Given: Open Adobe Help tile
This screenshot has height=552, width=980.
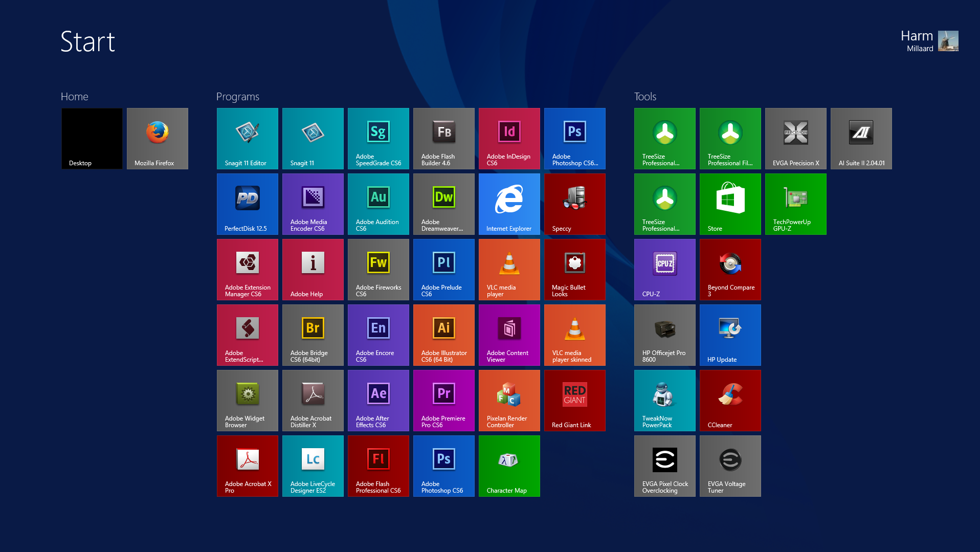Looking at the screenshot, I should pyautogui.click(x=313, y=270).
